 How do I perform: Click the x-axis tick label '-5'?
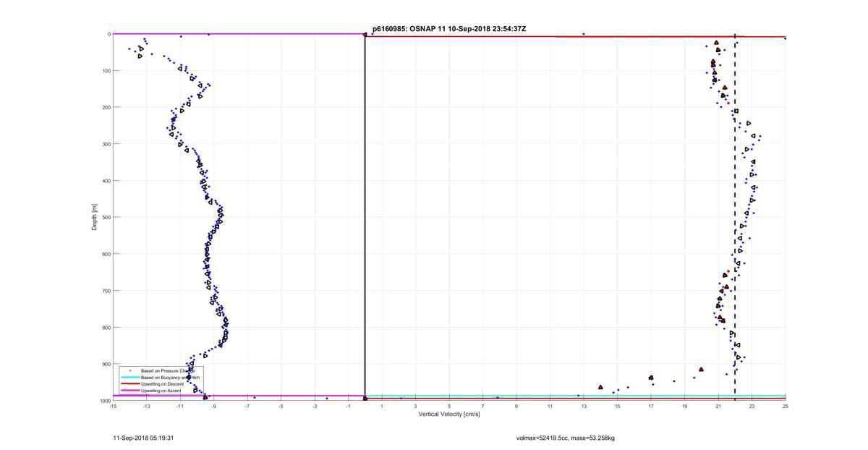281,406
